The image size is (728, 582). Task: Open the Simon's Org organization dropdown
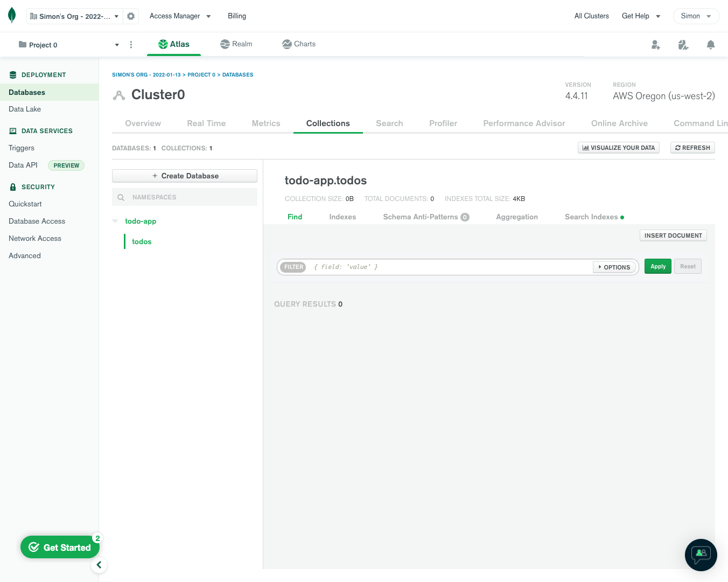pyautogui.click(x=75, y=16)
